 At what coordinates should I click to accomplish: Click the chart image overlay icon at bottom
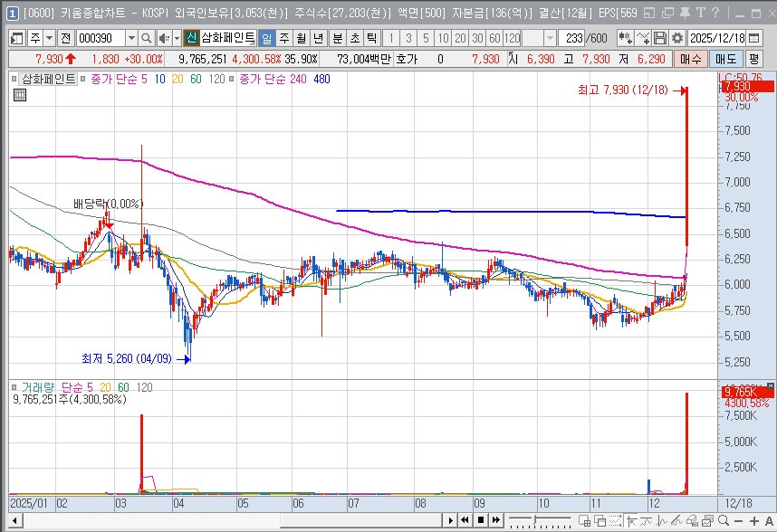coord(707,520)
